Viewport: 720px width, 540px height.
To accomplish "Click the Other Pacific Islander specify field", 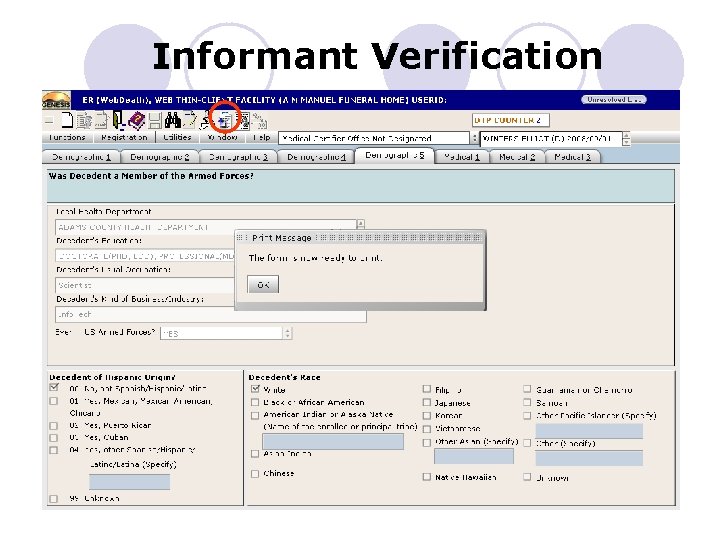I will coord(589,431).
